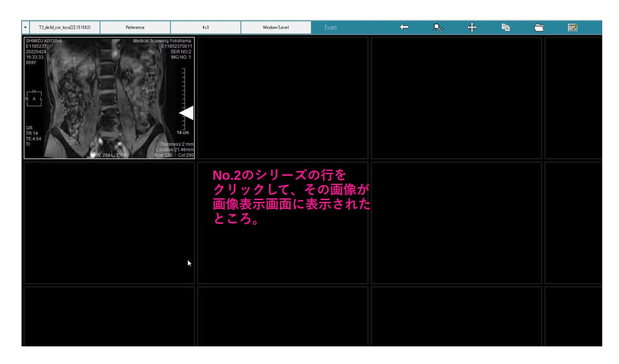The width and height of the screenshot is (619, 364).
Task: Select the Window/Level button
Action: pyautogui.click(x=276, y=27)
